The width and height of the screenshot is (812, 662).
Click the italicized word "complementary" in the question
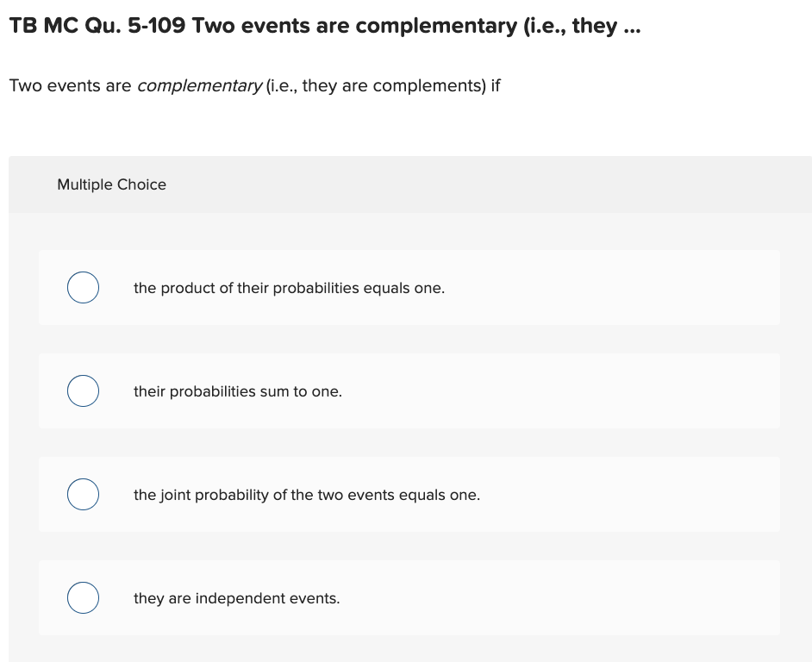pyautogui.click(x=200, y=85)
